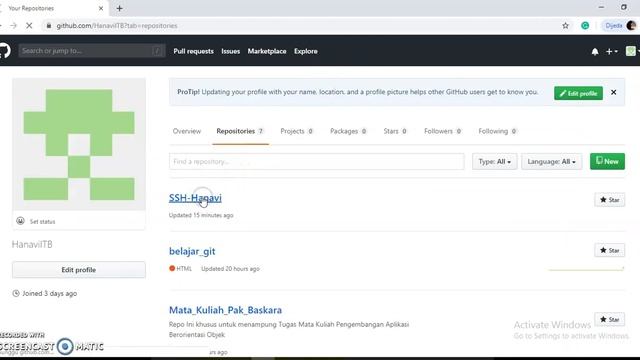Open the Language: All filter dropdown
Image resolution: width=640 pixels, height=360 pixels.
click(551, 162)
